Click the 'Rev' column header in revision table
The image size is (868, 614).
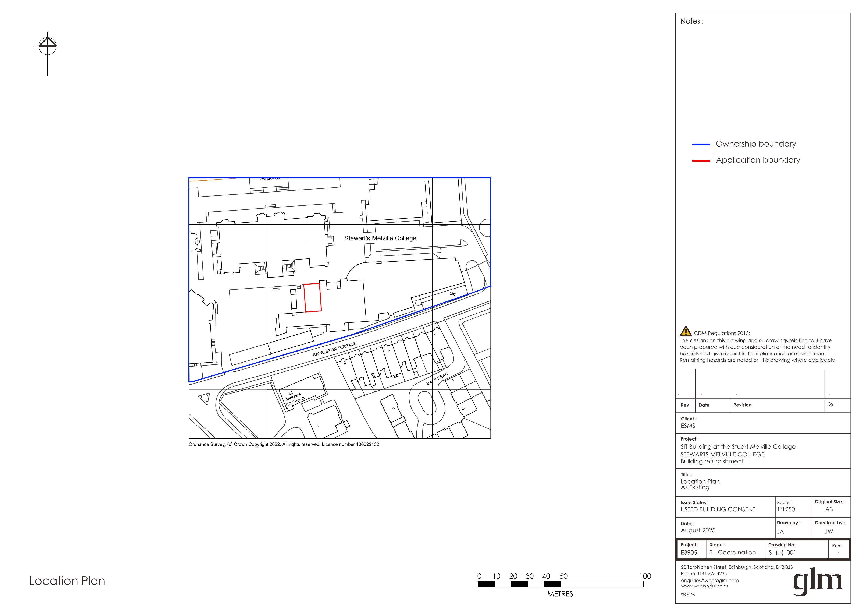click(685, 405)
